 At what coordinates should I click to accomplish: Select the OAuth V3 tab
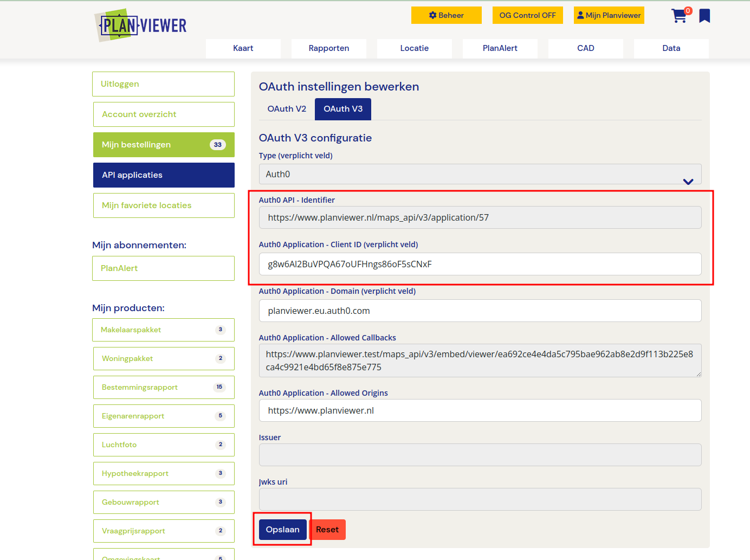342,108
